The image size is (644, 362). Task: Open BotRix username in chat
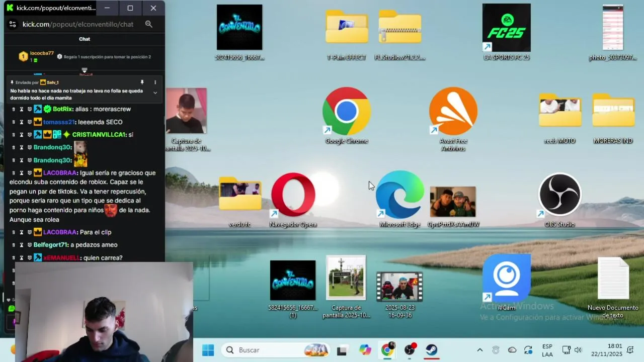(x=62, y=109)
